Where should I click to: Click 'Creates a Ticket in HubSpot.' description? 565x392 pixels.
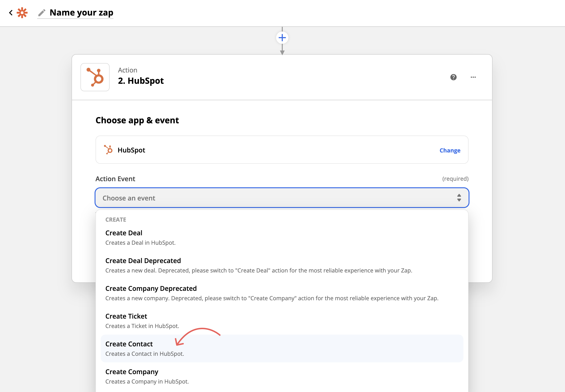coord(142,326)
